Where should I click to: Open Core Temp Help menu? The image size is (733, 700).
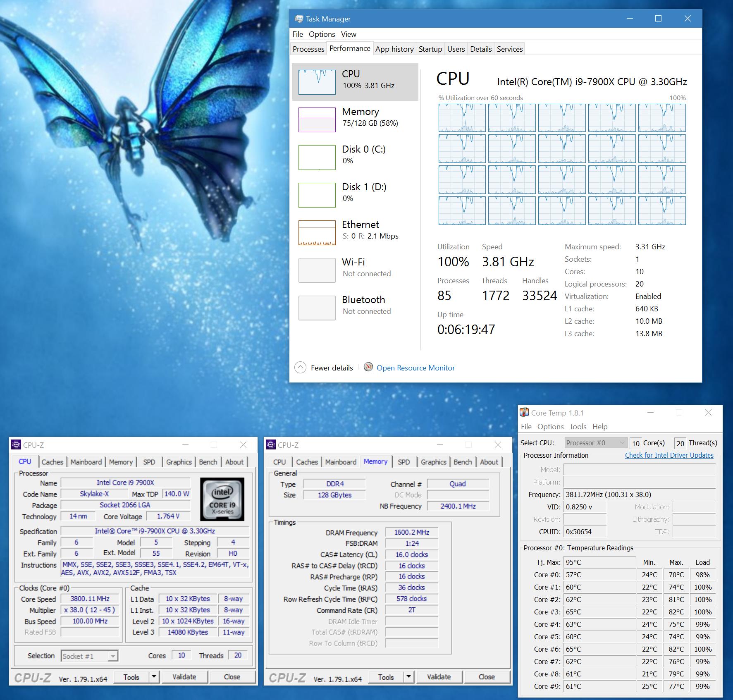click(x=600, y=426)
